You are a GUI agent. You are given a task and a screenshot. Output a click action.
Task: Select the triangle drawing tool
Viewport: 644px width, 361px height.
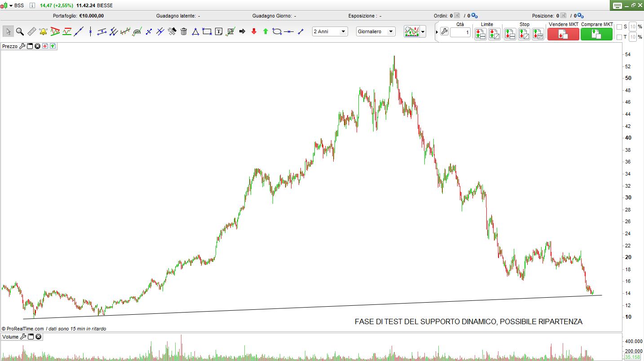click(195, 31)
